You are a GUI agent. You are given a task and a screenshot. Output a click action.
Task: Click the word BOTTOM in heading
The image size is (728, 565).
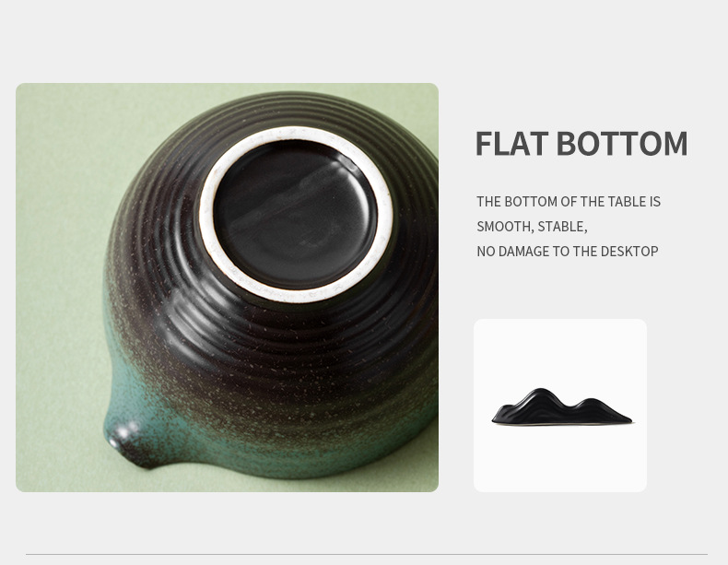tap(622, 144)
